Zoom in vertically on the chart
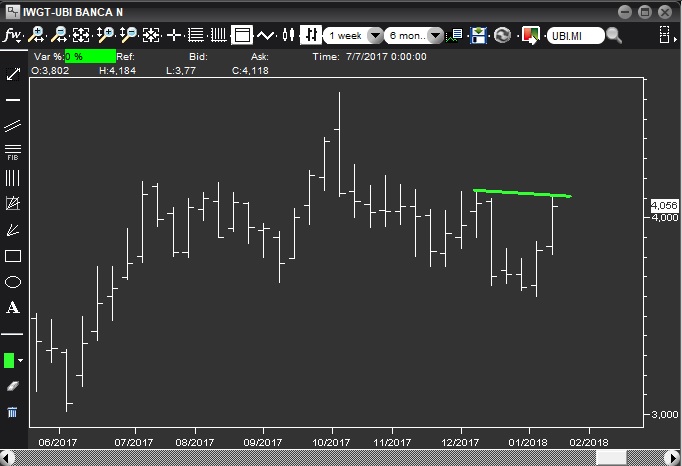Viewport: 682px width, 466px height. coord(105,35)
